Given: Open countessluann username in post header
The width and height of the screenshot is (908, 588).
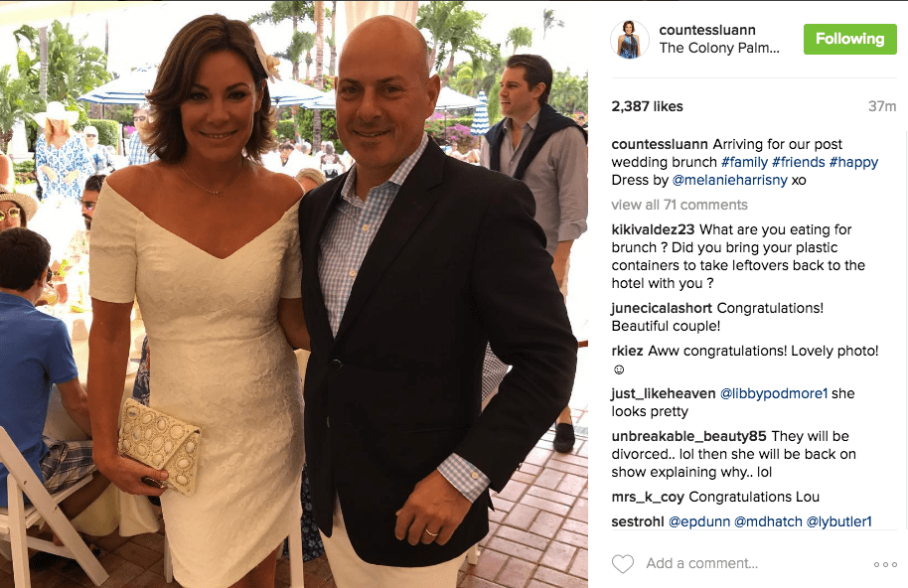Looking at the screenshot, I should [x=707, y=30].
